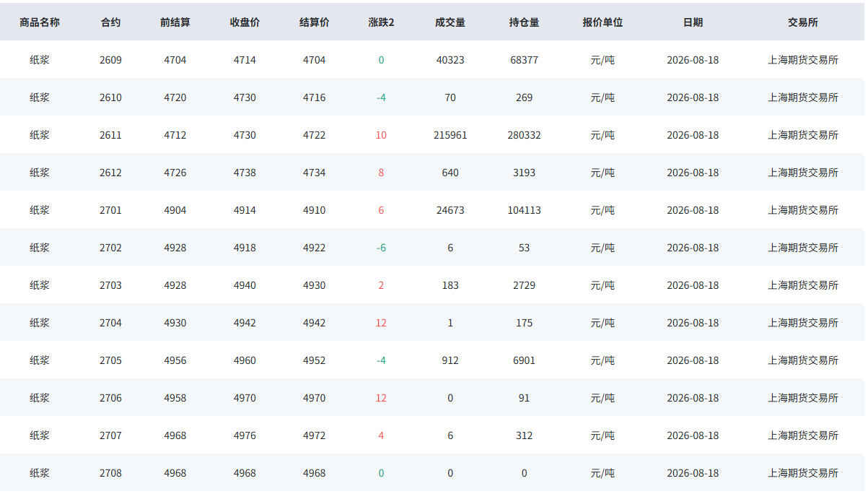
Task: Click the -6 change value for 2702
Action: 381,248
